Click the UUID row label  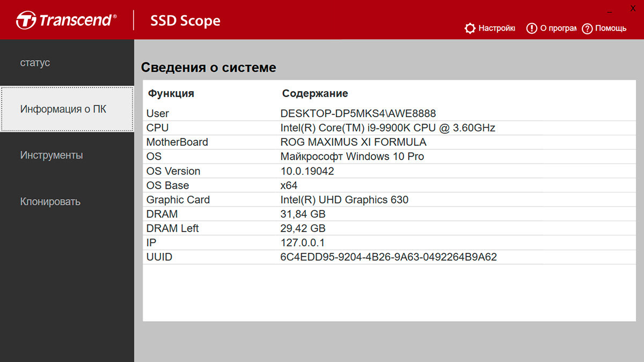(159, 257)
